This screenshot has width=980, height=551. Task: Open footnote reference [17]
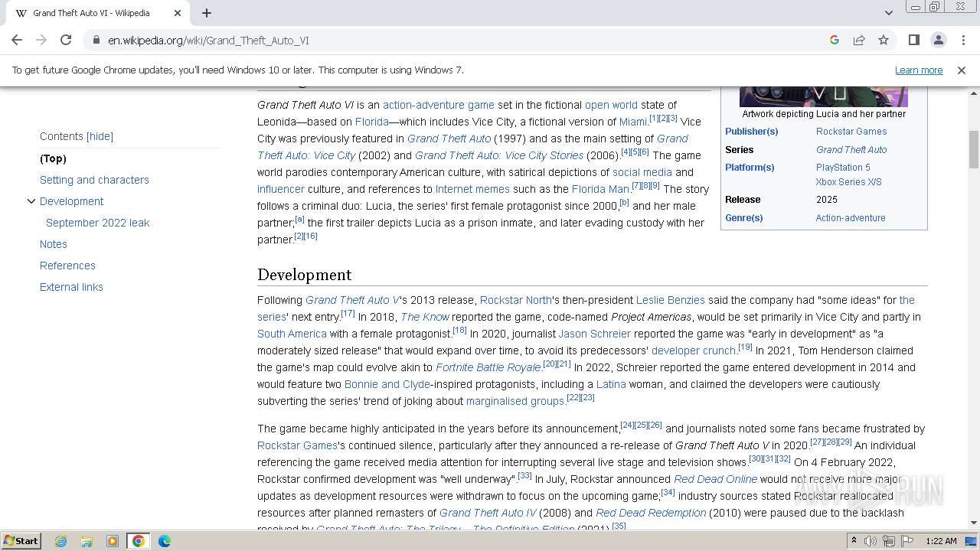(348, 314)
